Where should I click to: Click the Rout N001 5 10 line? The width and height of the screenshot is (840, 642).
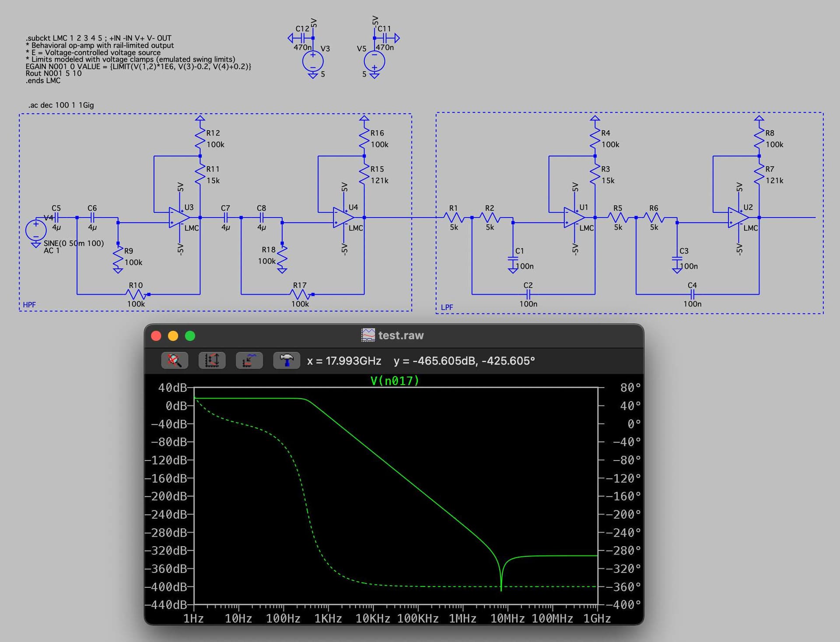(53, 73)
